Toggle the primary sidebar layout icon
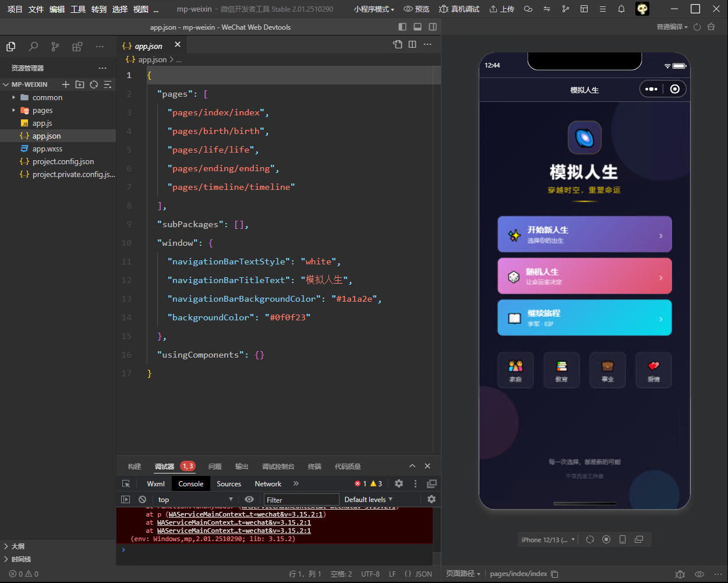728x583 pixels. pos(402,27)
